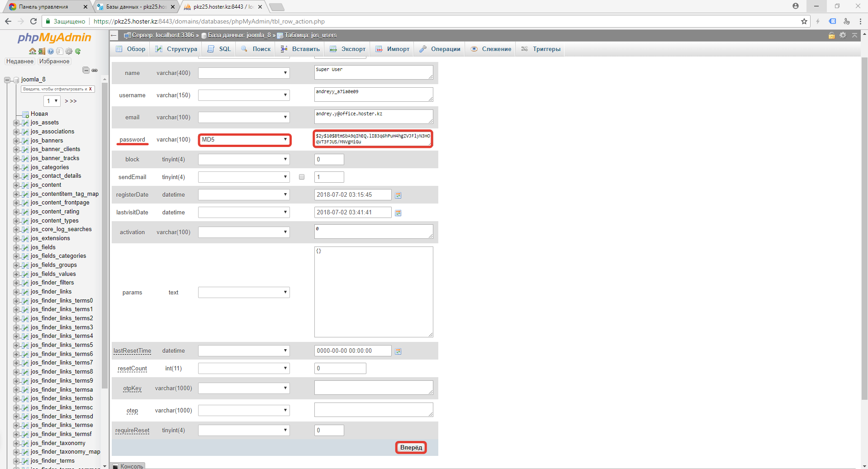Click the password hash value field
The image size is (868, 469).
pyautogui.click(x=373, y=139)
